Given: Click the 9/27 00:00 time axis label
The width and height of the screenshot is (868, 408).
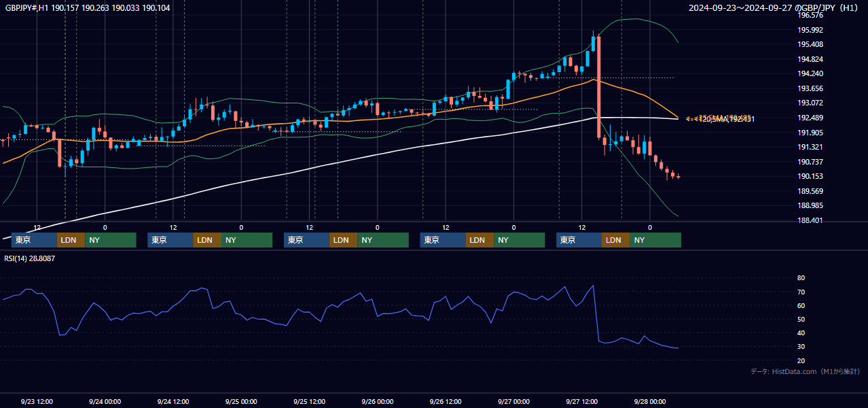Looking at the screenshot, I should pos(513,401).
